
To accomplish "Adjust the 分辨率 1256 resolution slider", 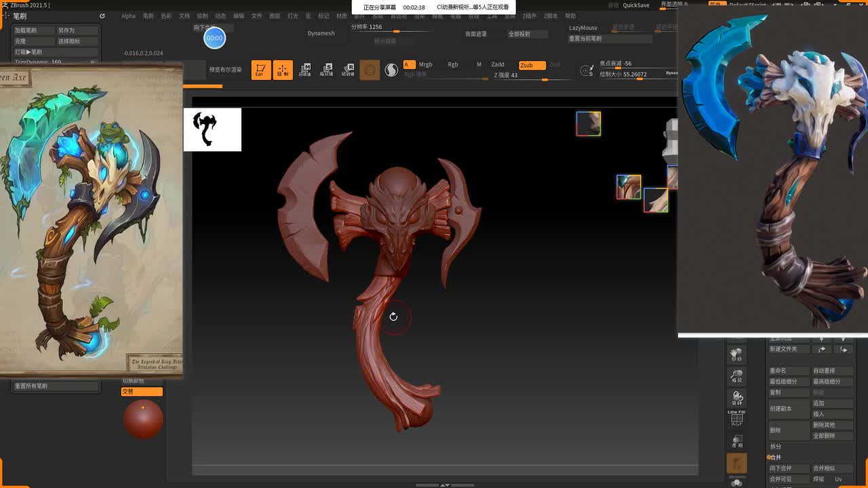I will [391, 28].
